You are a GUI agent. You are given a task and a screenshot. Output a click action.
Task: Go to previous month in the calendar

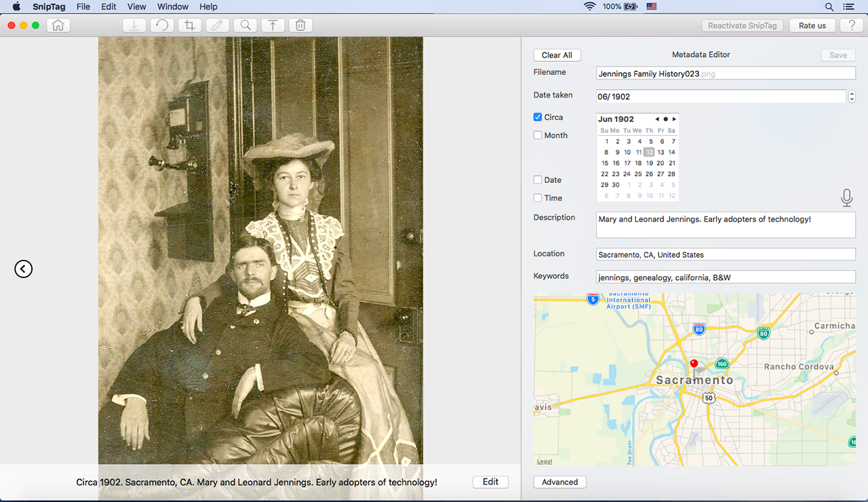point(656,119)
